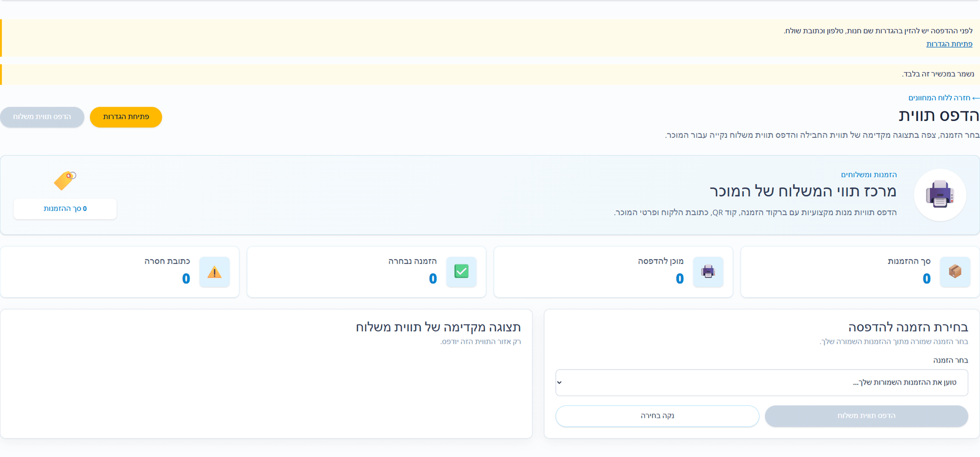Click the בחר הזמנה field label
This screenshot has width=980, height=457.
tap(950, 360)
